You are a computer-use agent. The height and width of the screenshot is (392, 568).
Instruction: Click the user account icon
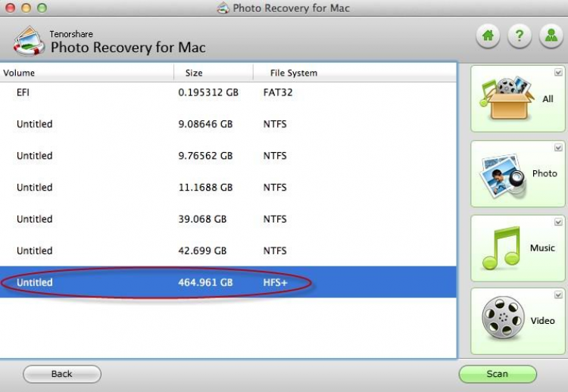550,36
